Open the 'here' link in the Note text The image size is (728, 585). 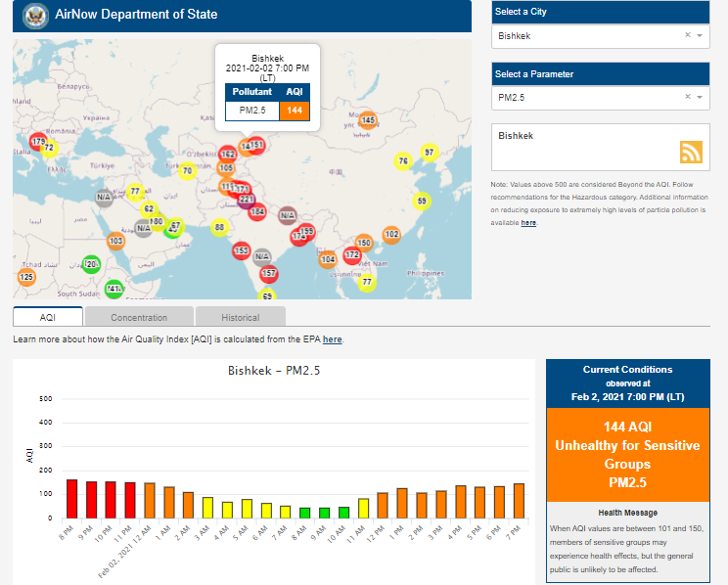[528, 223]
